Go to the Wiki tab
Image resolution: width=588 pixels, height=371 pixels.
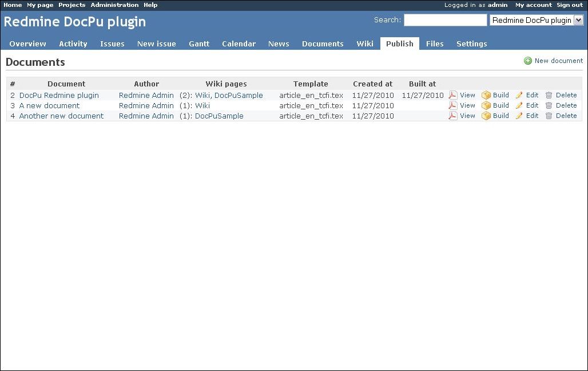[365, 44]
